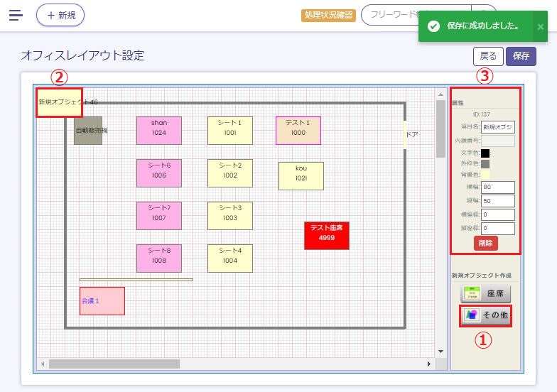557x392 pixels.
Task: Click the green checkmark success icon
Action: (432, 26)
